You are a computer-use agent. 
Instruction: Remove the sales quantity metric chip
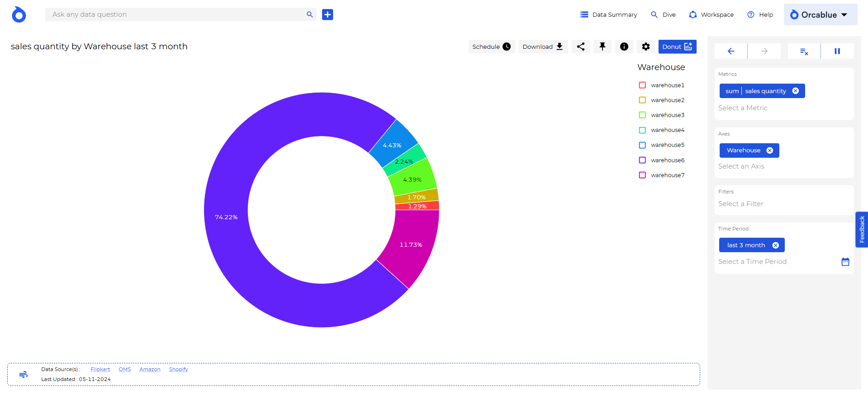(796, 91)
